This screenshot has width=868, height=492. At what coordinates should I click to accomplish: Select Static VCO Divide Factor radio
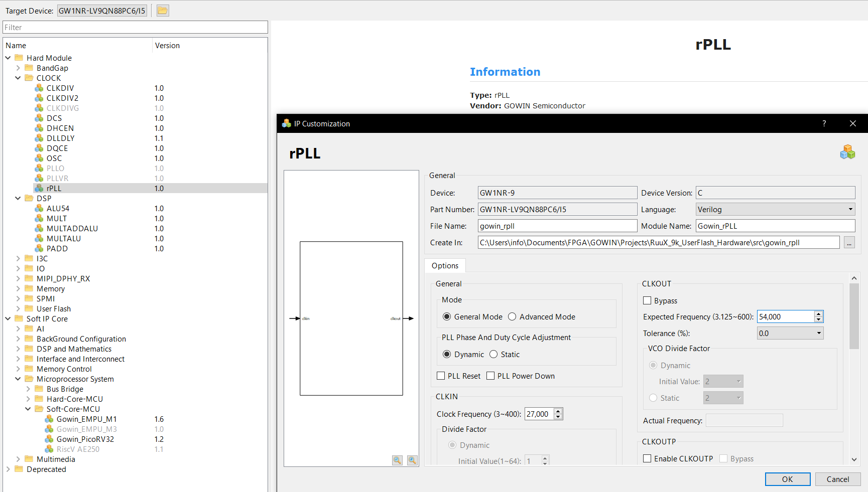[x=653, y=398]
